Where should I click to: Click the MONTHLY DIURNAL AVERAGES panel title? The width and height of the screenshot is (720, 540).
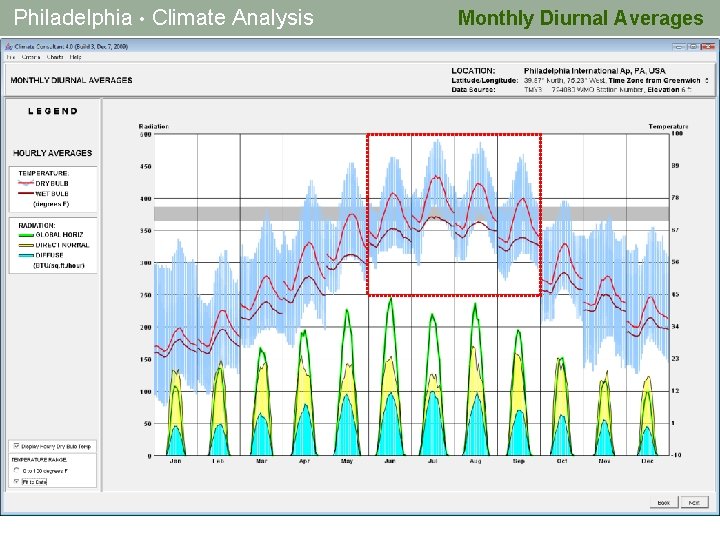coord(71,80)
